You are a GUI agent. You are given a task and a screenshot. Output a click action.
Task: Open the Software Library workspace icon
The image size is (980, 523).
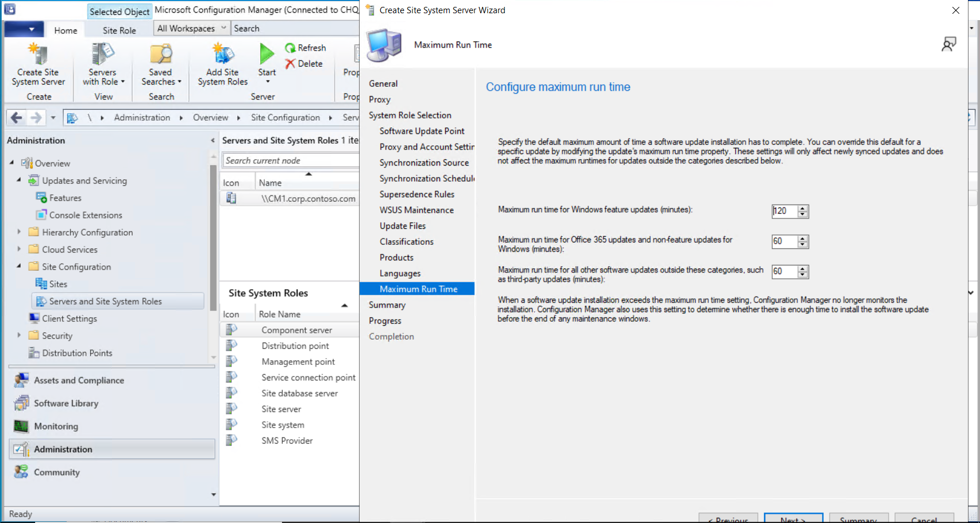pos(21,403)
